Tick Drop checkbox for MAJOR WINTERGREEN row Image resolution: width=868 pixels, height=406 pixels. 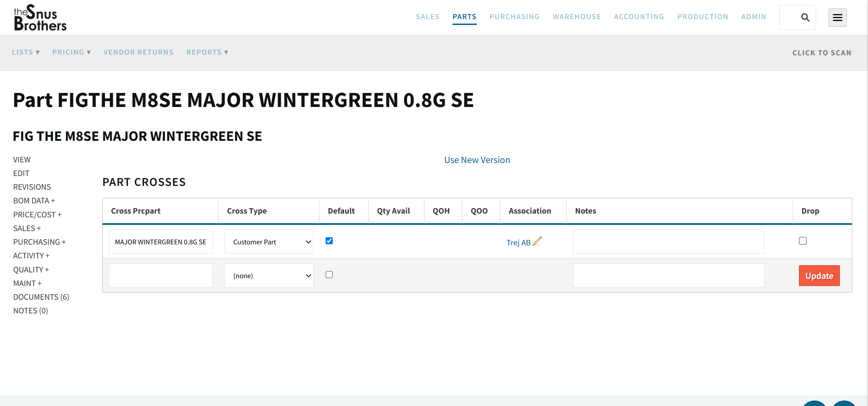point(803,241)
